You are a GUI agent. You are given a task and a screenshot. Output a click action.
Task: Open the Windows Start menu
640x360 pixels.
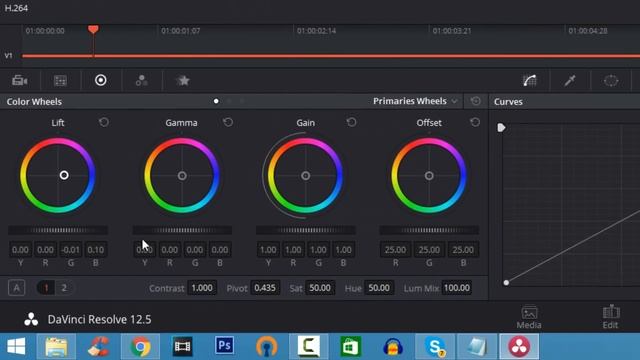16,347
